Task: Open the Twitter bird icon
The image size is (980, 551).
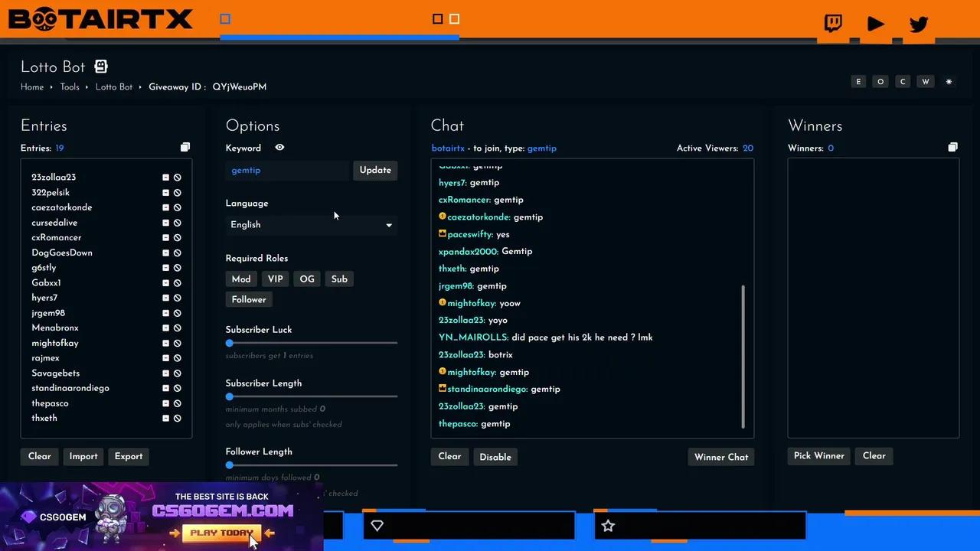Action: click(919, 24)
